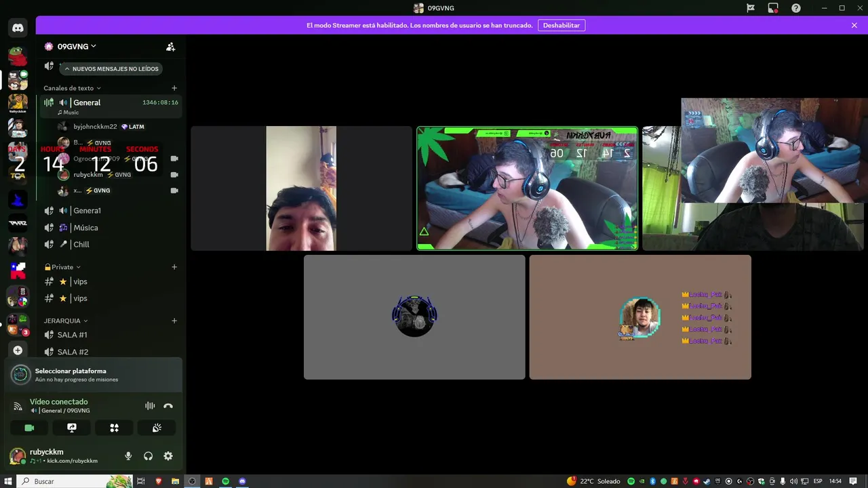Open the Windows notification center
Screen dimensions: 868x488
(853, 481)
